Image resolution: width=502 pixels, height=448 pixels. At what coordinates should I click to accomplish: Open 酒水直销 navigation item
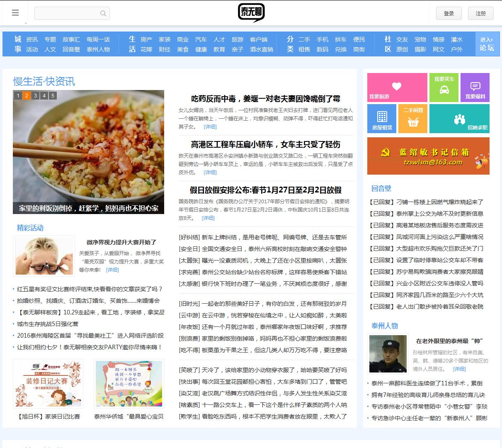coord(262,49)
